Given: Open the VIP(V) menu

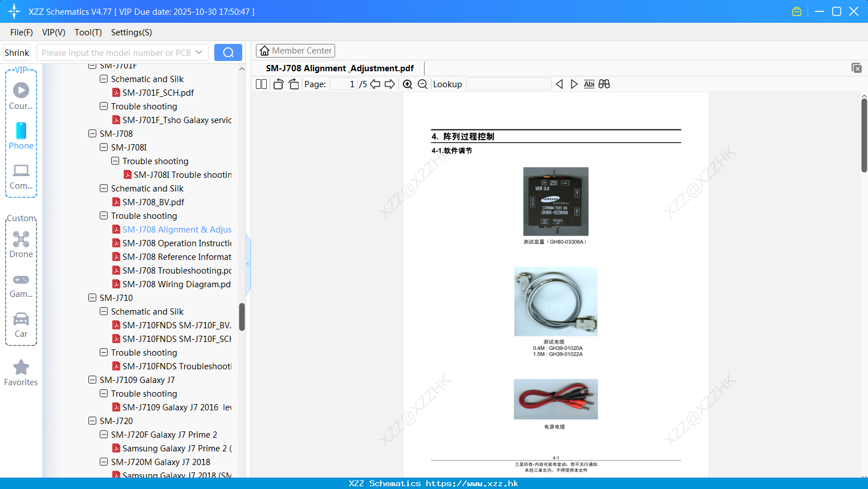Looking at the screenshot, I should pos(54,32).
